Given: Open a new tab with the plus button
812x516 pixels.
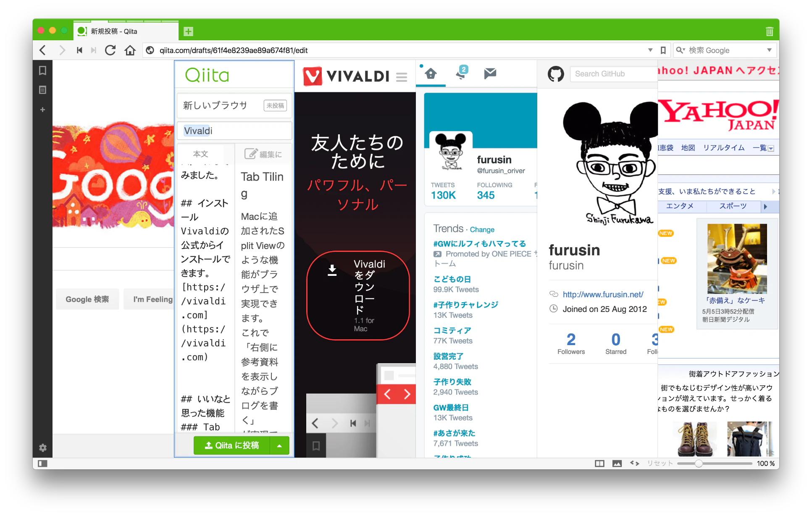Looking at the screenshot, I should point(189,31).
